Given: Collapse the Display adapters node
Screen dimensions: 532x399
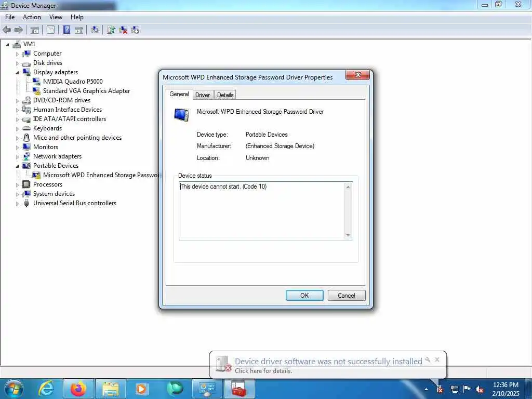Looking at the screenshot, I should click(x=17, y=73).
